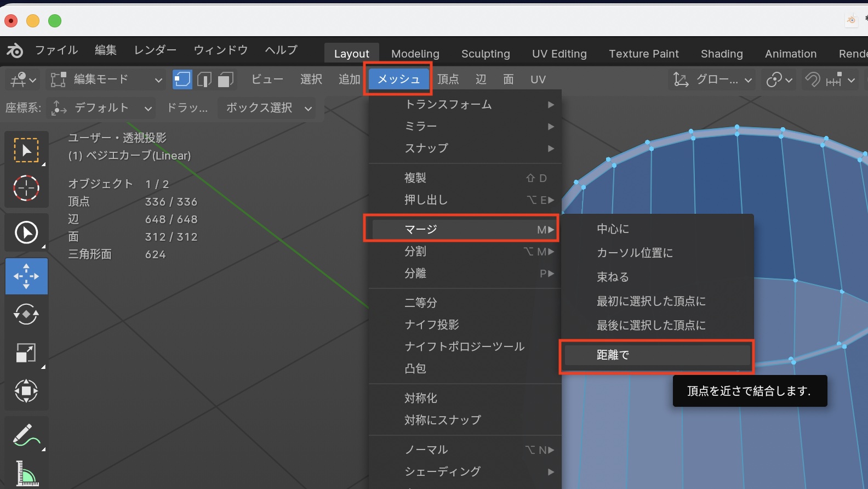Screen dimensions: 868x489
Task: Expand the デフォルト orientation dropdown
Action: (102, 108)
